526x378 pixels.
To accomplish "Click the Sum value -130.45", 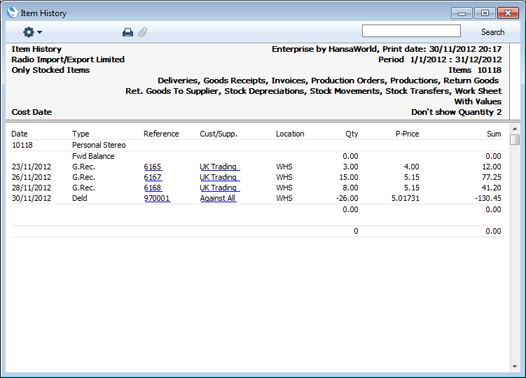I will pyautogui.click(x=488, y=198).
